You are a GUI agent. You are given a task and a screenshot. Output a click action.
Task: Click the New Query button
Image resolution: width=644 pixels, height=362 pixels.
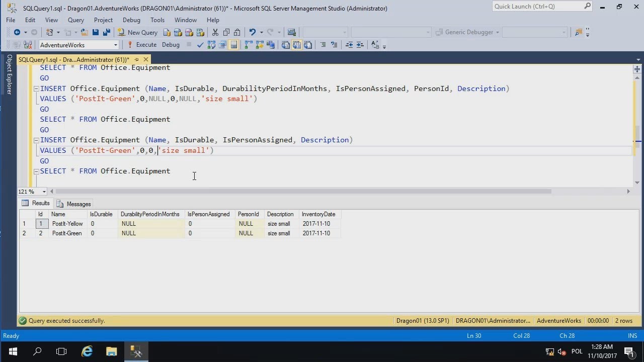137,32
